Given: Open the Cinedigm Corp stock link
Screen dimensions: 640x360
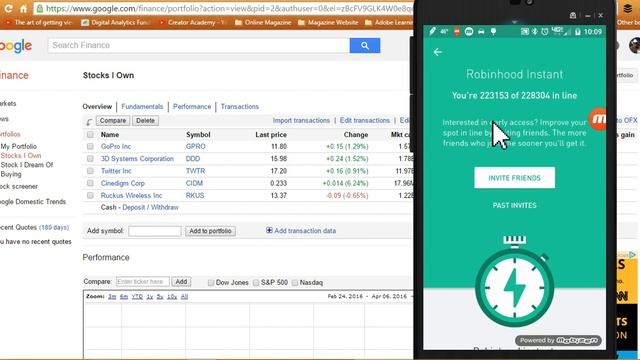Looking at the screenshot, I should click(123, 183).
